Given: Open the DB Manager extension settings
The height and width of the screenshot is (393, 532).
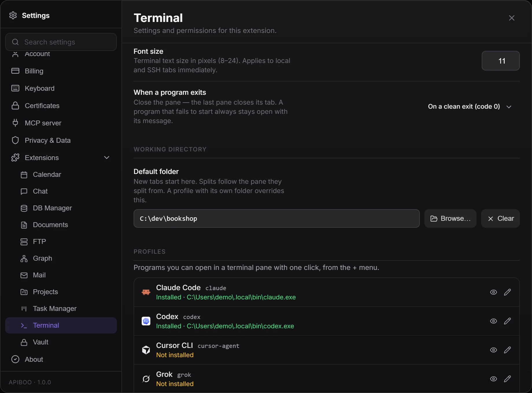Looking at the screenshot, I should click(x=61, y=208).
